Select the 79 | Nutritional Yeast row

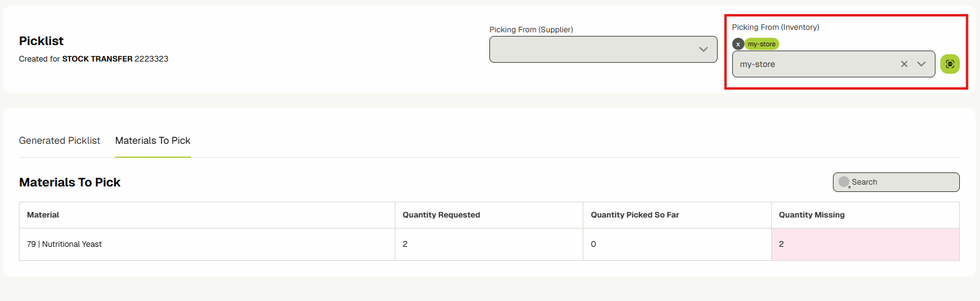[64, 244]
